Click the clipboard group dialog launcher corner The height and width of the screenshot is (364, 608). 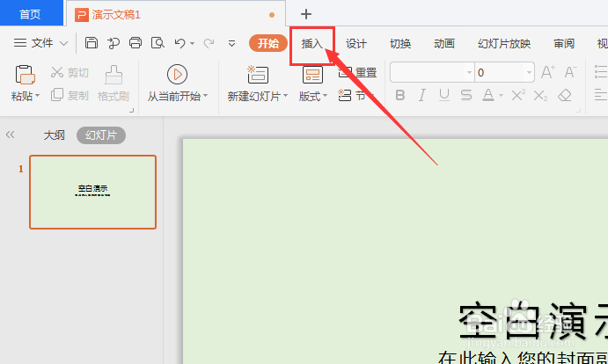[131, 111]
